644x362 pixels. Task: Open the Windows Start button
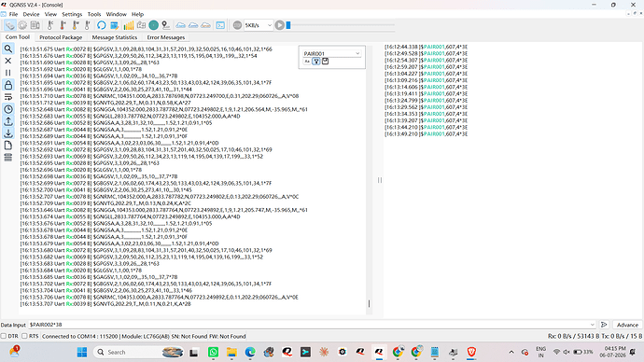(82, 352)
